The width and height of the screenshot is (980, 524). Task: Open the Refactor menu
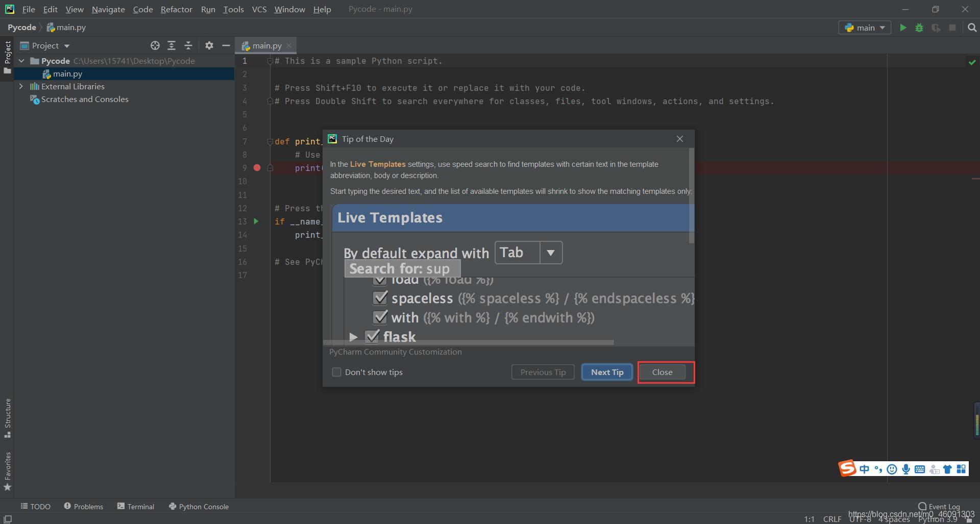176,9
